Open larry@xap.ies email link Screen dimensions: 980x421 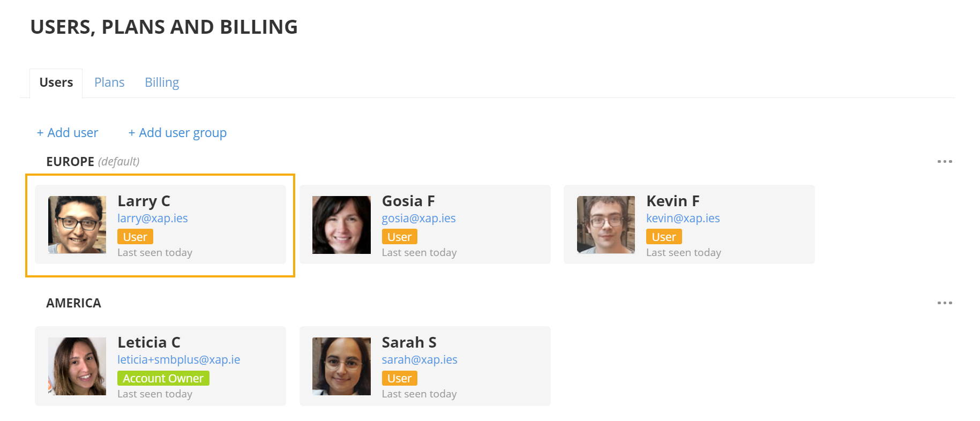tap(153, 218)
